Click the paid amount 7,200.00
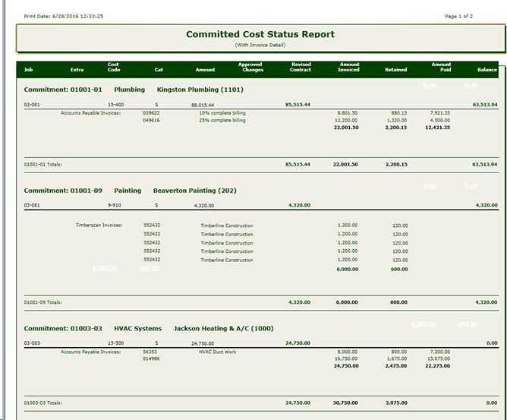Viewport: 507px width, 420px height. tap(440, 352)
